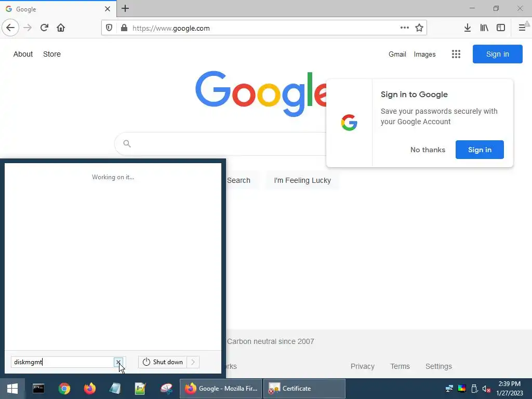Screen dimensions: 532x399
Task: Click the colorful display tray icon
Action: 462,389
